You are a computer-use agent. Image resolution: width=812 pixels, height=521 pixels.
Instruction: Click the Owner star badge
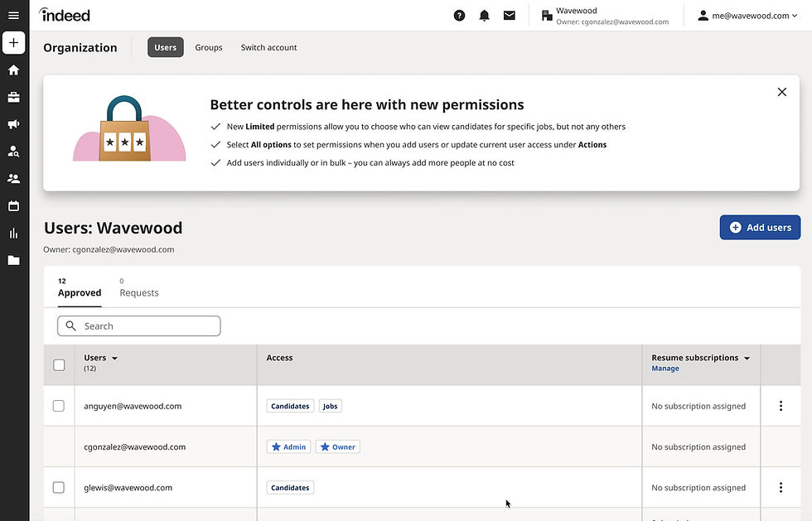(338, 447)
